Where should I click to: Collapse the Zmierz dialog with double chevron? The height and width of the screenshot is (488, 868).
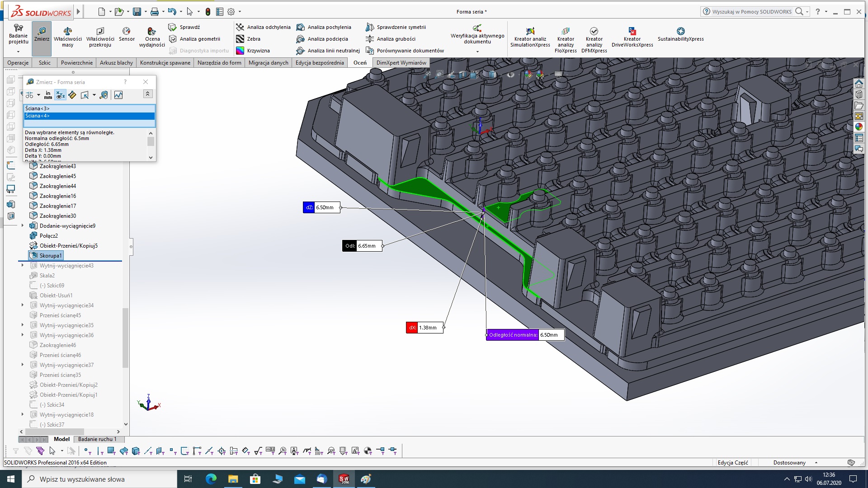point(148,94)
